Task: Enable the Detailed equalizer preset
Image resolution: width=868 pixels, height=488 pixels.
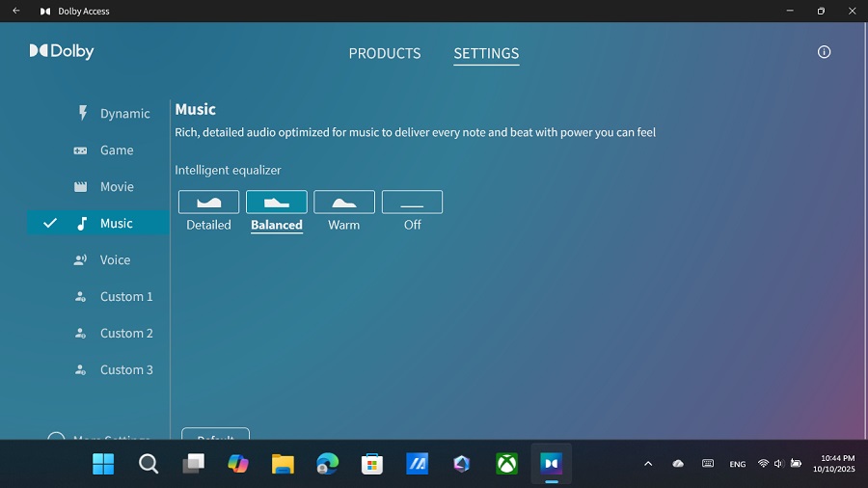Action: (208, 203)
